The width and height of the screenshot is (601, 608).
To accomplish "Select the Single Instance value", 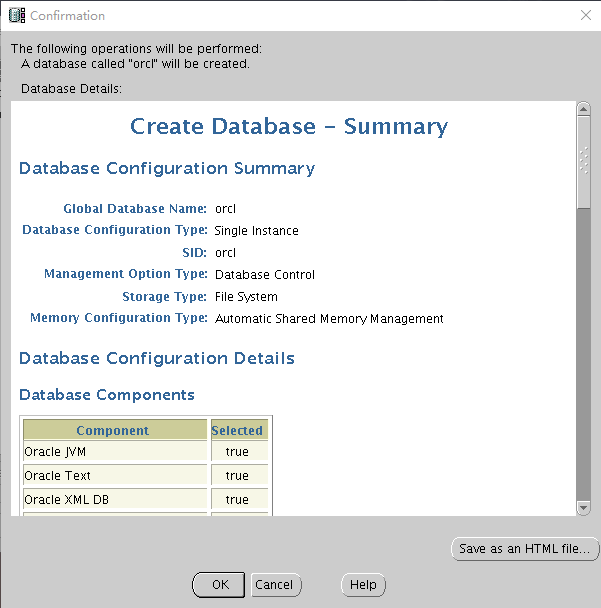I will click(x=256, y=231).
